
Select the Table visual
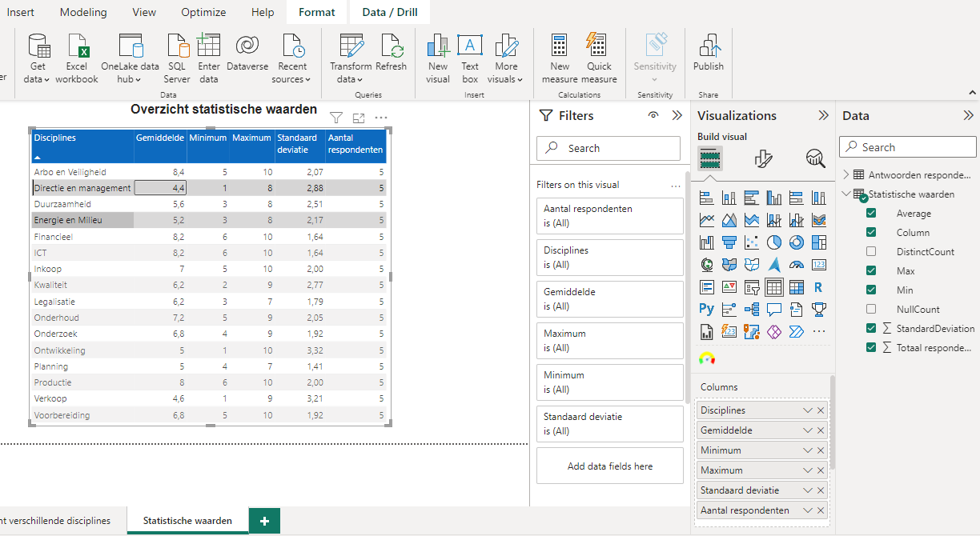point(774,287)
